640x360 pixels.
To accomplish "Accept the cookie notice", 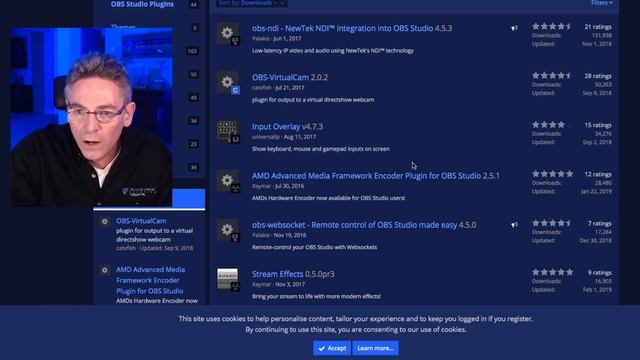I will [332, 348].
